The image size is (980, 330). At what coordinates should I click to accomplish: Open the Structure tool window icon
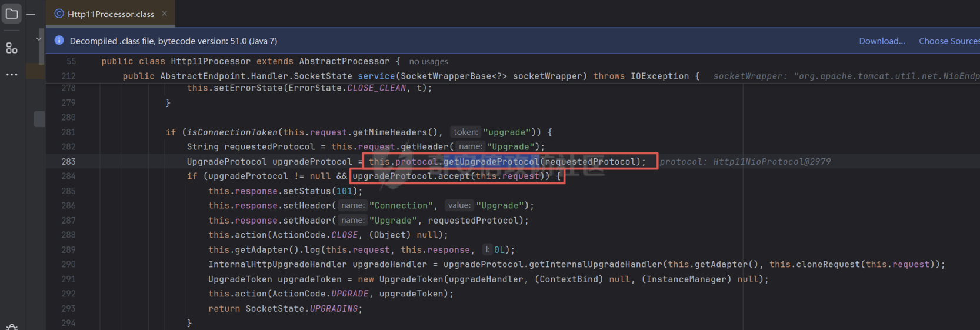(x=12, y=48)
